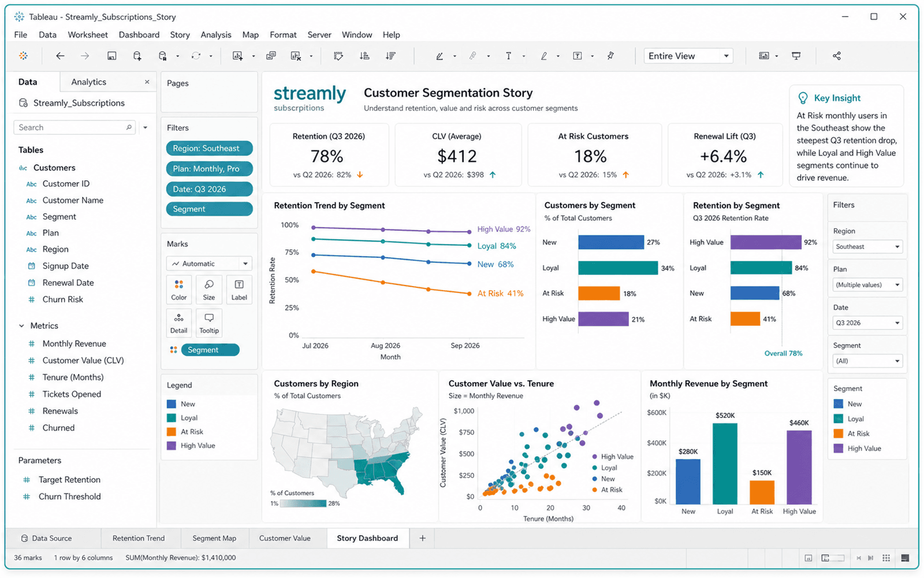Go to the Data Source tab

click(46, 538)
